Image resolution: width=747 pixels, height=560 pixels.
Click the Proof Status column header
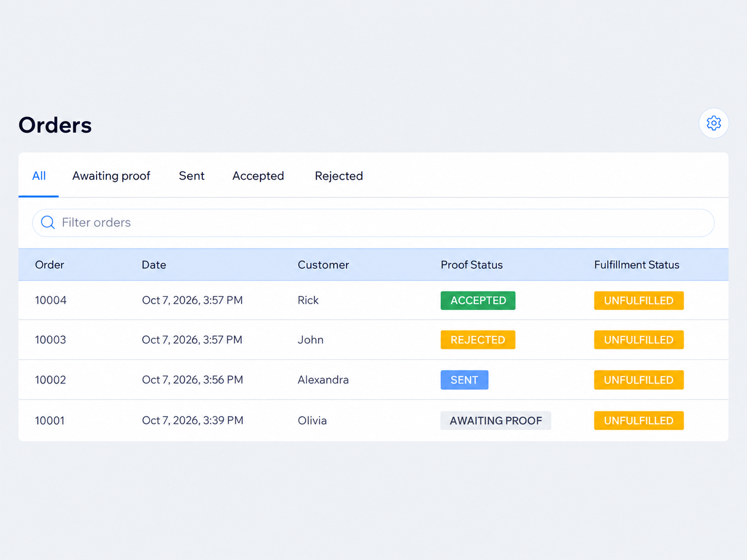(472, 265)
